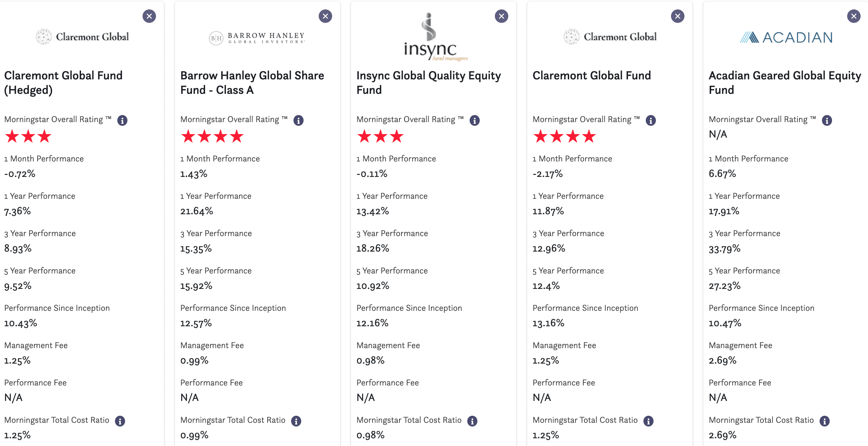Open the Insync Global Quality Equity Fund title
Screen dimensions: 868x446
[429, 83]
